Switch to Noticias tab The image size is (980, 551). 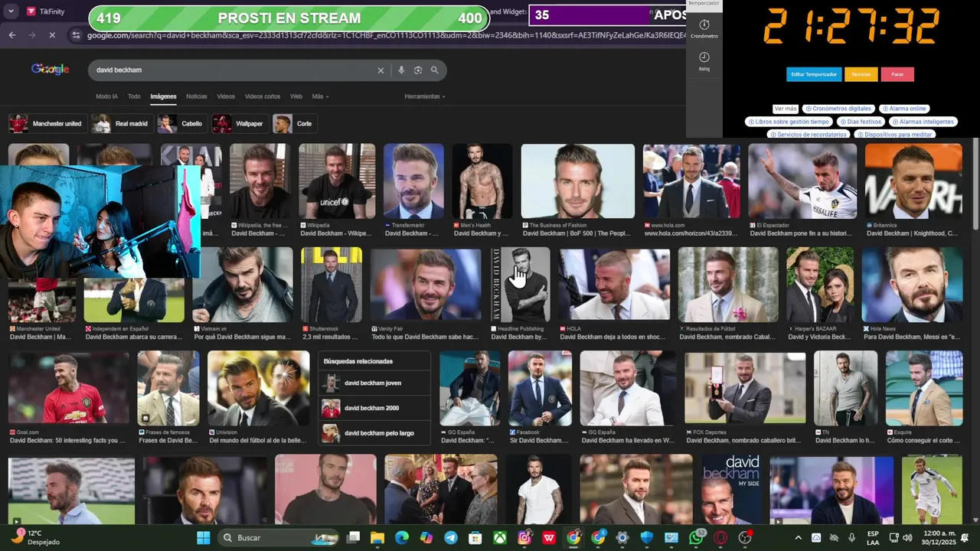tap(197, 96)
